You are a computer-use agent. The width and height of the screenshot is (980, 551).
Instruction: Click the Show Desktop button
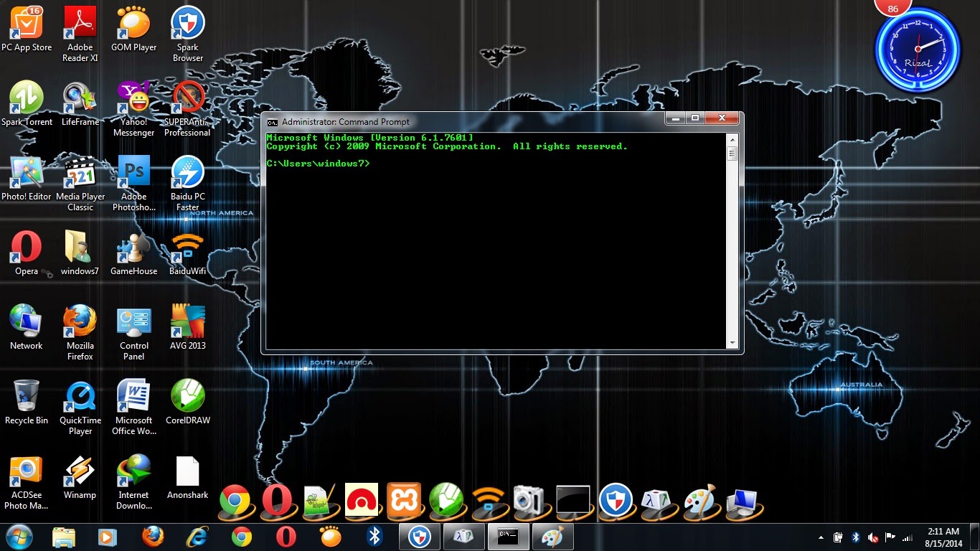(x=975, y=537)
